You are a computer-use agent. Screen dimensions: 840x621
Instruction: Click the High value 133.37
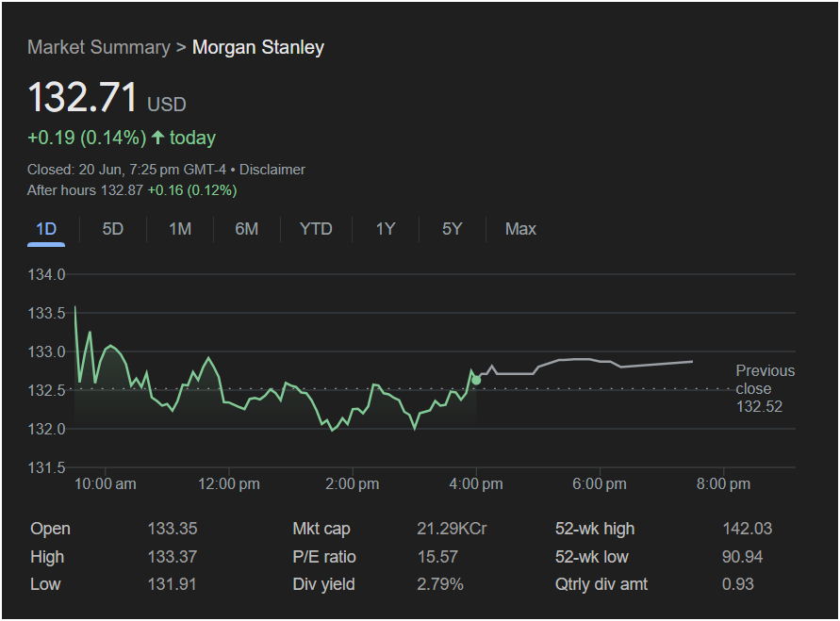coord(173,557)
